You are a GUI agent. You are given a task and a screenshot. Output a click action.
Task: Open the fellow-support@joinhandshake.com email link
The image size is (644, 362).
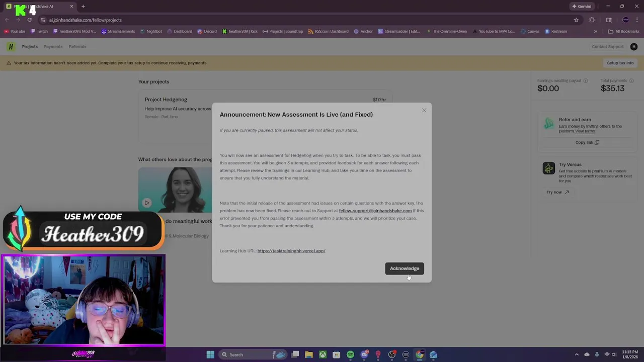point(375,211)
